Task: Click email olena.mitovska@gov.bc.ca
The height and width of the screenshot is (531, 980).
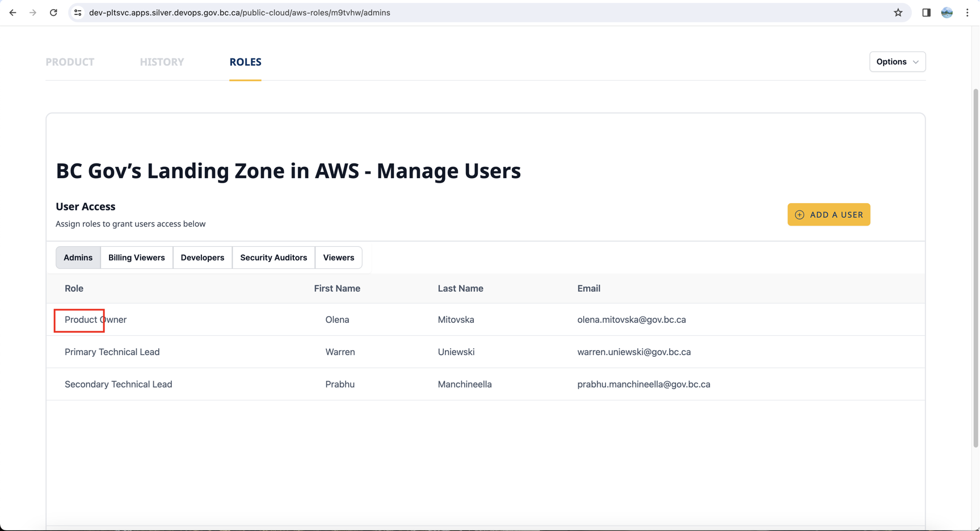Action: [632, 319]
